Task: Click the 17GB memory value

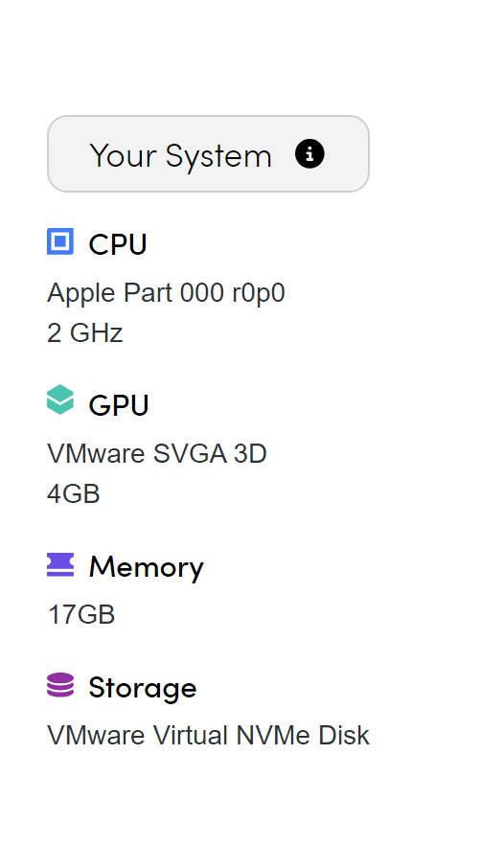Action: pyautogui.click(x=81, y=615)
